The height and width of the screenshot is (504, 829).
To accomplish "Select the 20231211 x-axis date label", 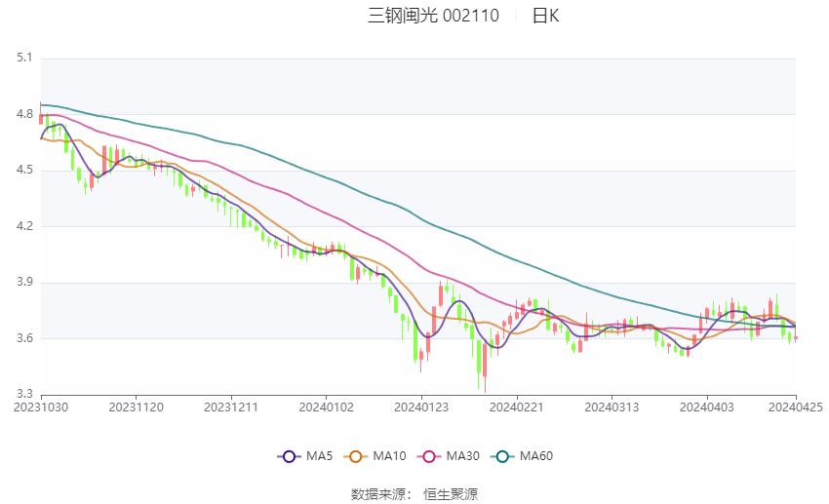I will 231,407.
